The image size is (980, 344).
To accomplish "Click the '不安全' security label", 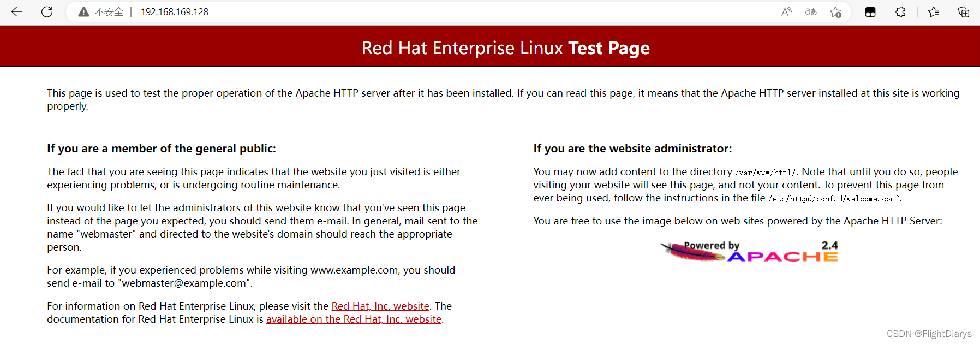I will point(109,12).
